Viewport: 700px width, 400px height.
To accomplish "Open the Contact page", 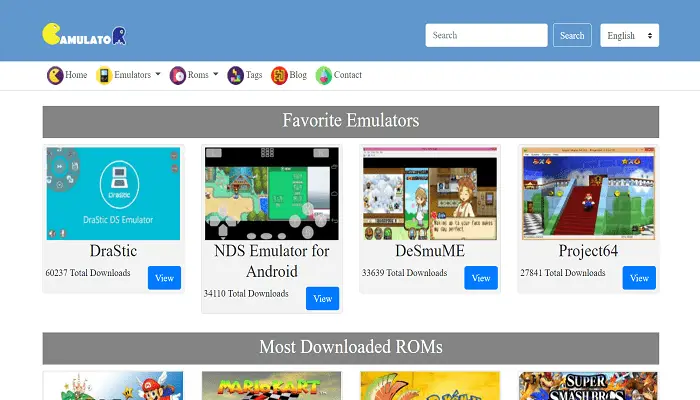I will [x=348, y=75].
